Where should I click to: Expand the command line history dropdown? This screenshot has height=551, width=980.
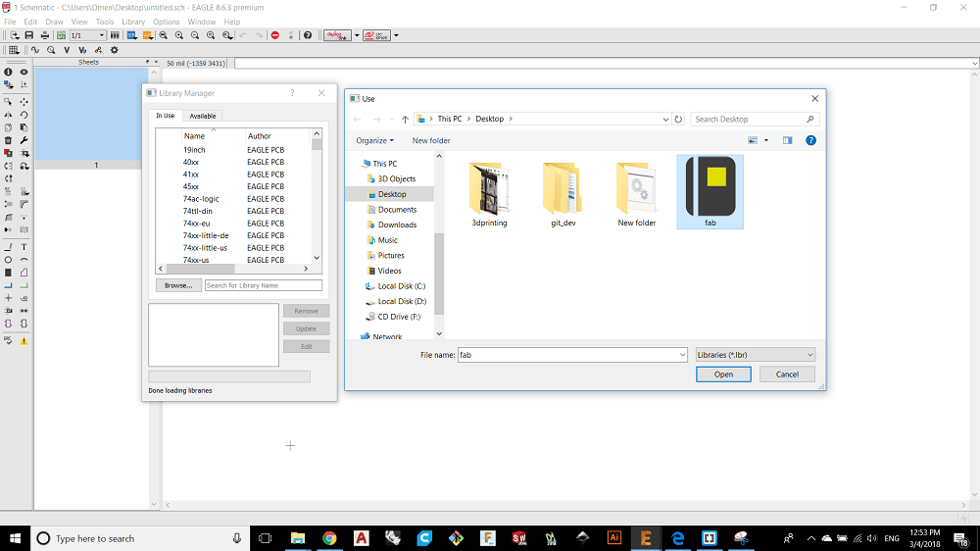coord(974,63)
